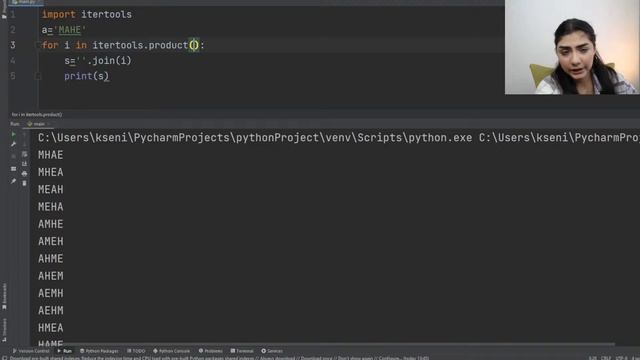This screenshot has width=640, height=360.
Task: Clear all output with trash icon
Action: 24,183
